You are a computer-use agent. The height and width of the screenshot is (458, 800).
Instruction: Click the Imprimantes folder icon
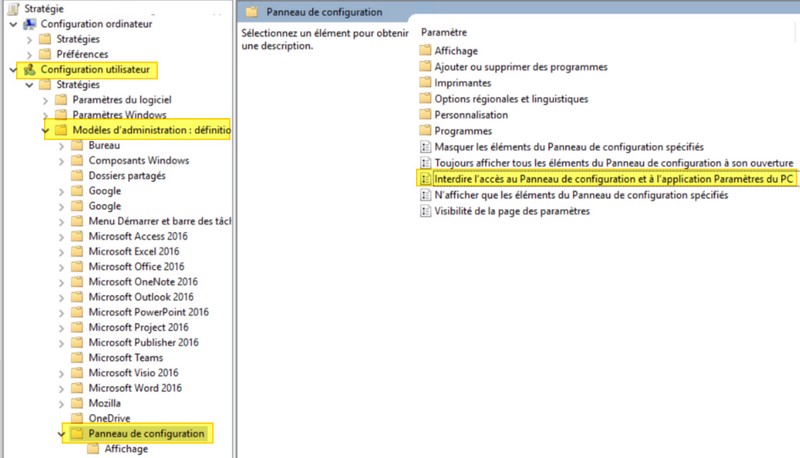pyautogui.click(x=426, y=83)
